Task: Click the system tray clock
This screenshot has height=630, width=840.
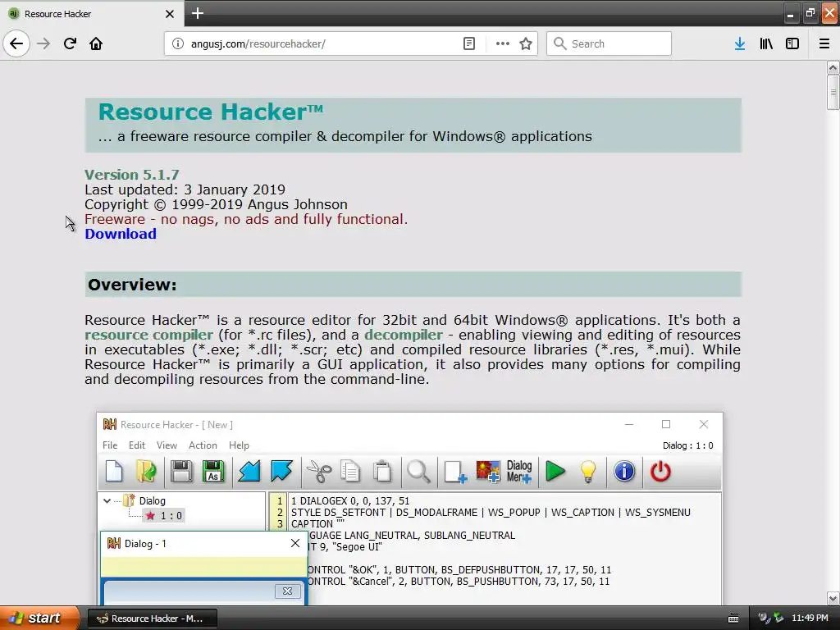Action: (x=810, y=618)
